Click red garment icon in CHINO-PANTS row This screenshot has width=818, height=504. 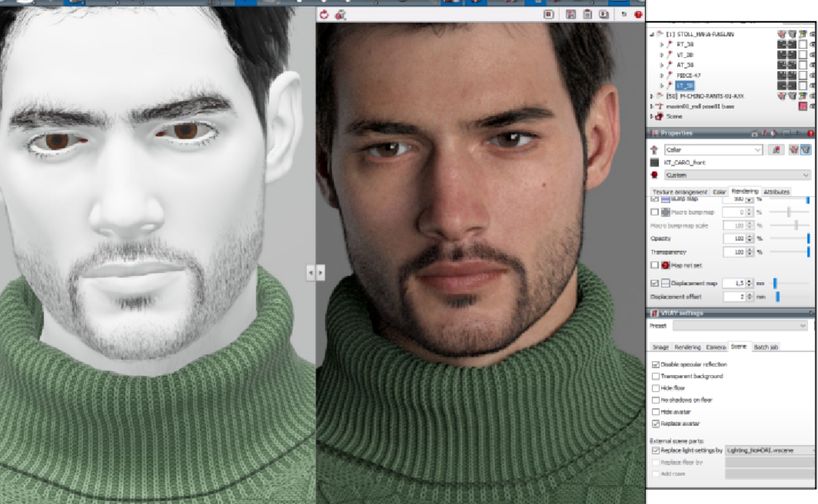pyautogui.click(x=782, y=96)
